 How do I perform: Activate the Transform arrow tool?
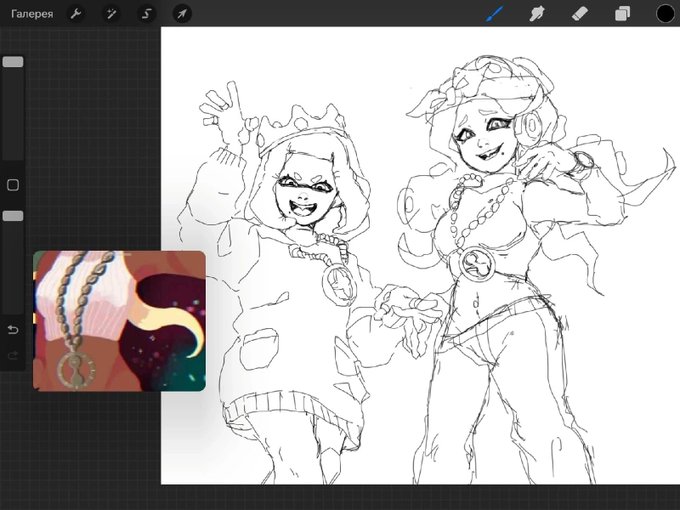point(182,14)
